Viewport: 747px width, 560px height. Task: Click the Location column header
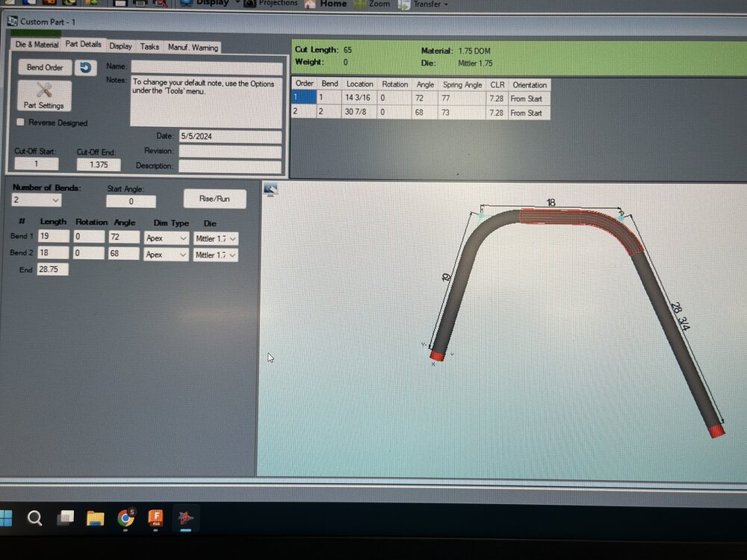coord(360,84)
